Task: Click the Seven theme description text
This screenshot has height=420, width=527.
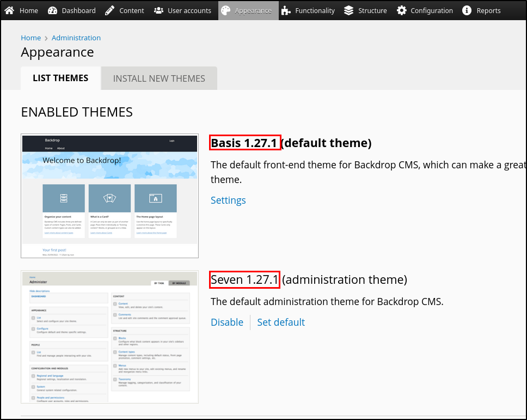Action: (x=327, y=302)
